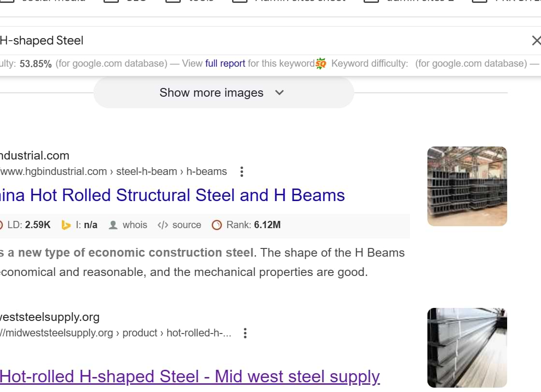Click the SEOquake logo icon
Screen dimensions: 541x392
[x=321, y=63]
